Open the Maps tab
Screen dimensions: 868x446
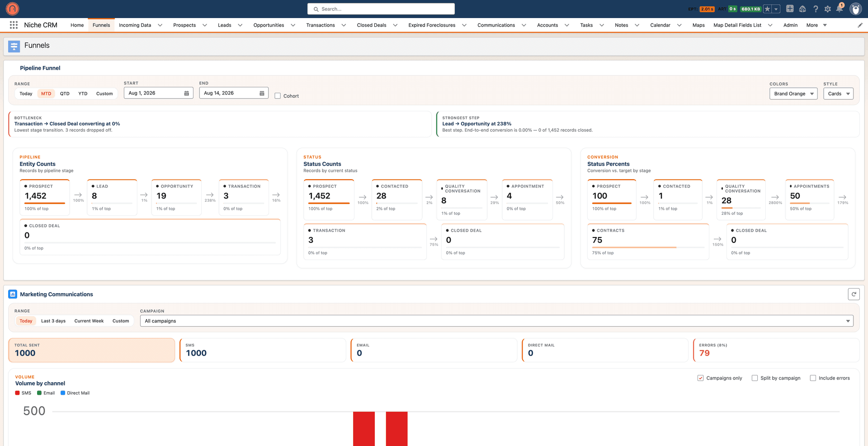pyautogui.click(x=698, y=25)
